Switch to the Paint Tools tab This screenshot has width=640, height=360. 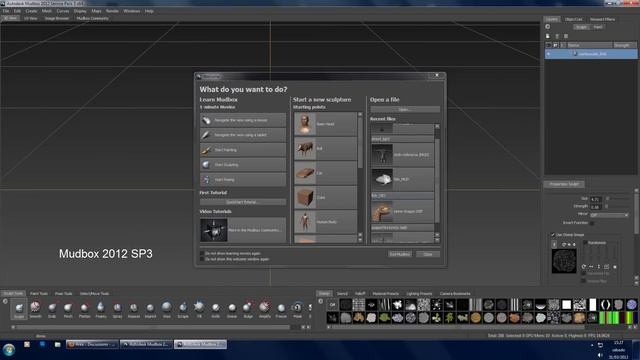tap(39, 293)
